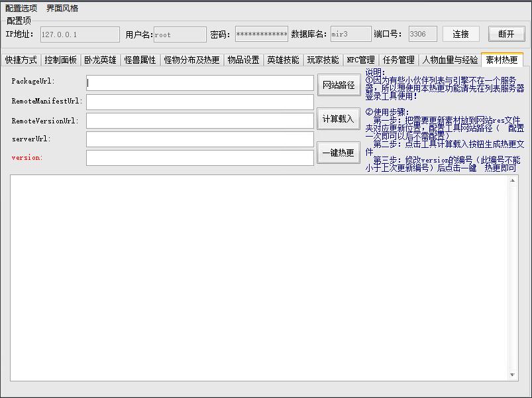532x398 pixels.
Task: Go to the 怪物分布及热更 tab
Action: pos(191,60)
